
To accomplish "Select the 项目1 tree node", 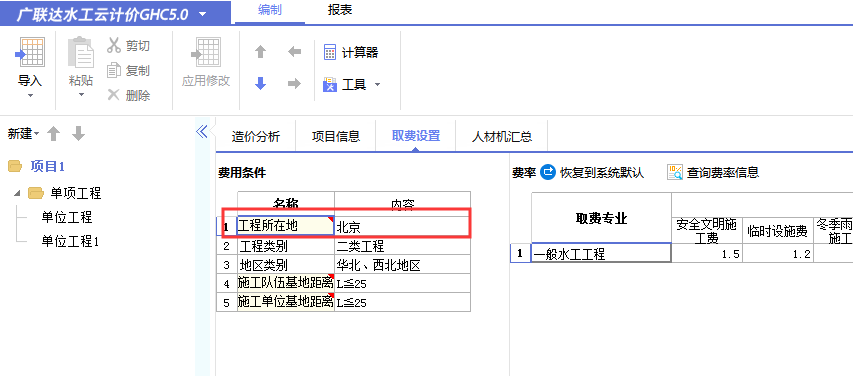I will coord(47,167).
